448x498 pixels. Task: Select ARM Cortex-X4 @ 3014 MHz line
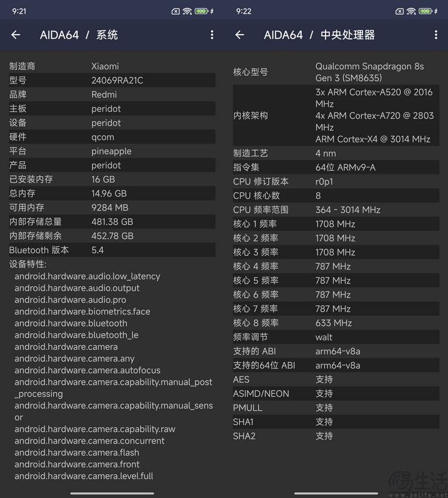373,139
